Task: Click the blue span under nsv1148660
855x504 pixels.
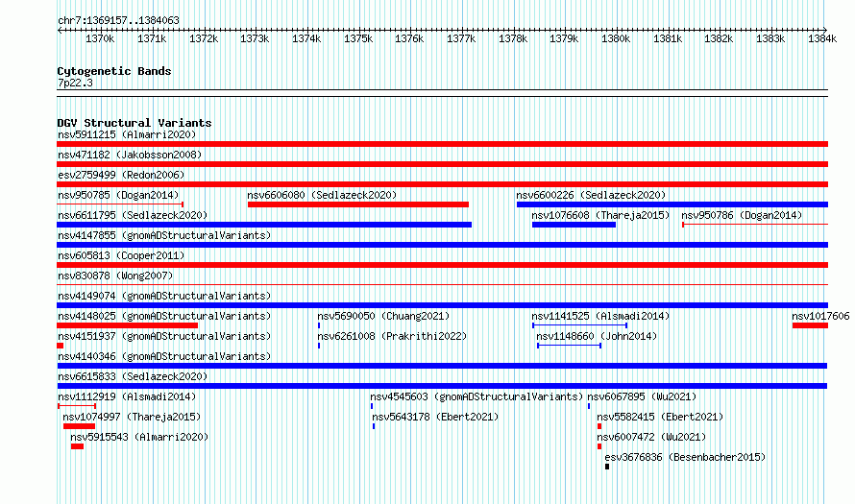Action: (570, 346)
